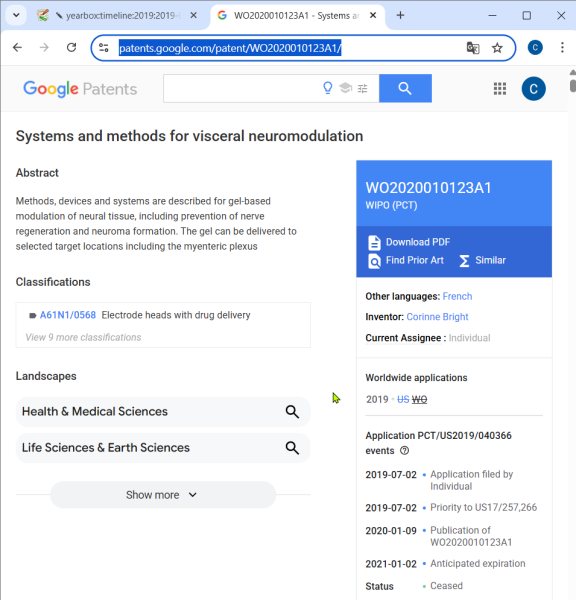
Task: Switch to the yearboxtimeline tab
Action: pyautogui.click(x=117, y=16)
